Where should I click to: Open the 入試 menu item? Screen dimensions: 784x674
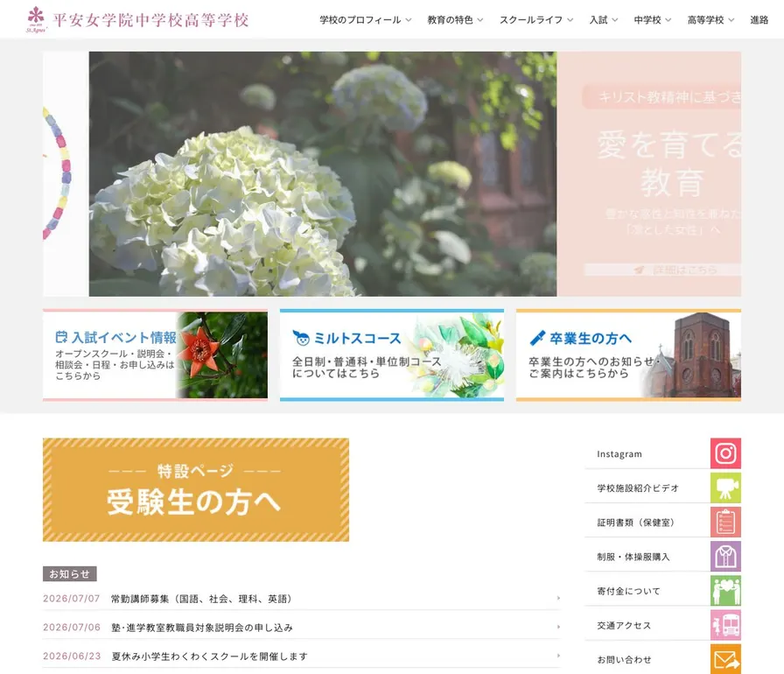598,20
